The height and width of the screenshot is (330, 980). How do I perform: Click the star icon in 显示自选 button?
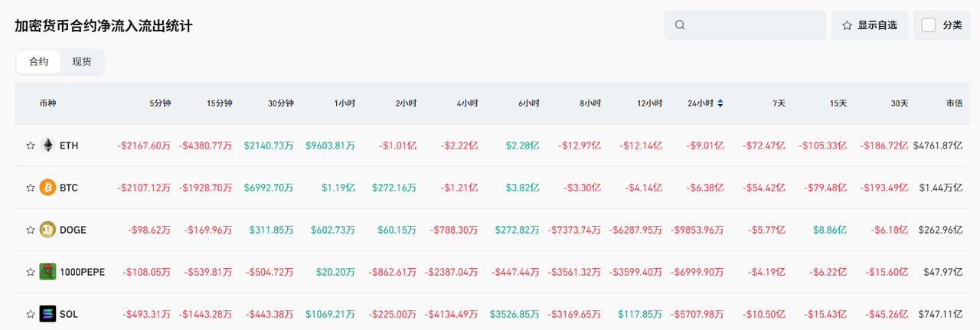[848, 25]
